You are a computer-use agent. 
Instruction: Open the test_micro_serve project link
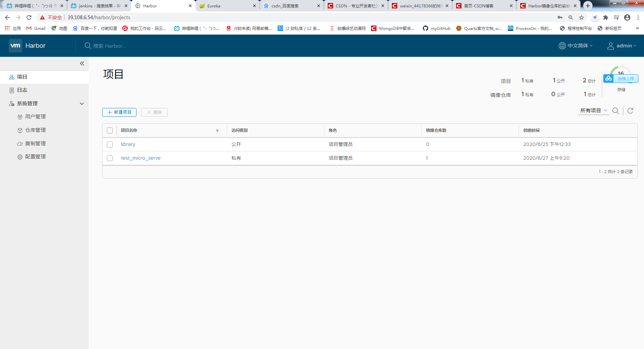pyautogui.click(x=140, y=158)
